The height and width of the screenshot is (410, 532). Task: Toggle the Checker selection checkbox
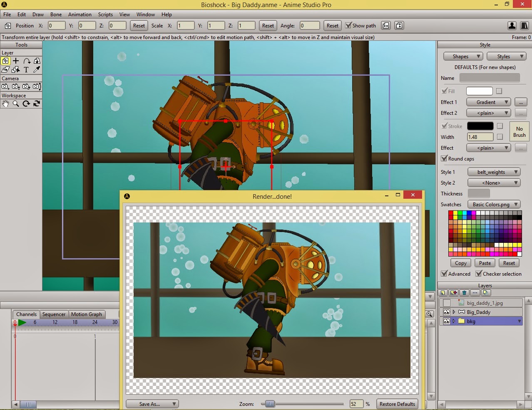point(479,274)
